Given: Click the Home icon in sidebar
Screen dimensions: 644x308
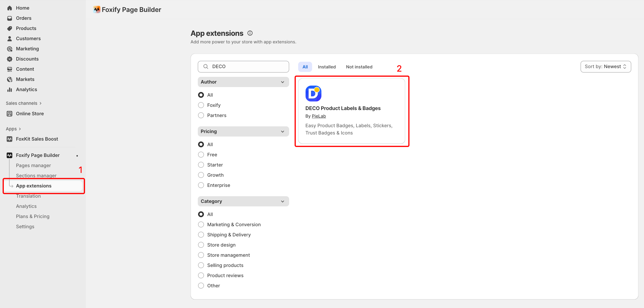Looking at the screenshot, I should click(x=10, y=8).
